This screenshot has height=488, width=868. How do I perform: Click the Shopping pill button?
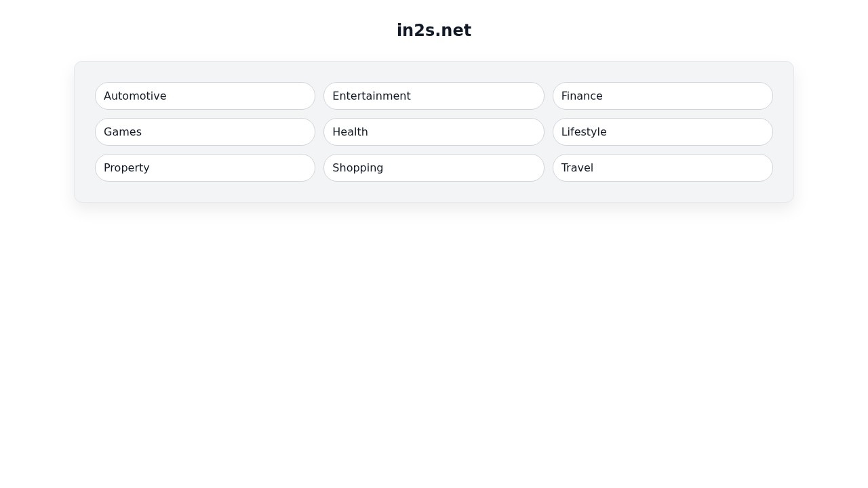coord(433,167)
